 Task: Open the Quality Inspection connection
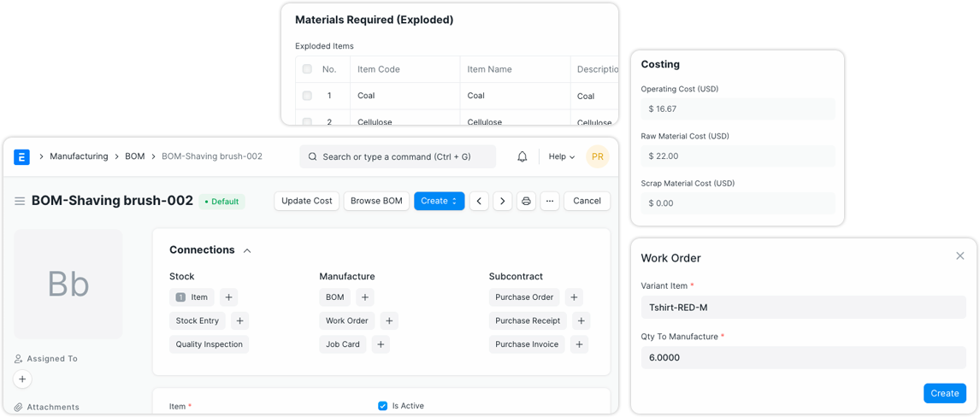pyautogui.click(x=209, y=344)
